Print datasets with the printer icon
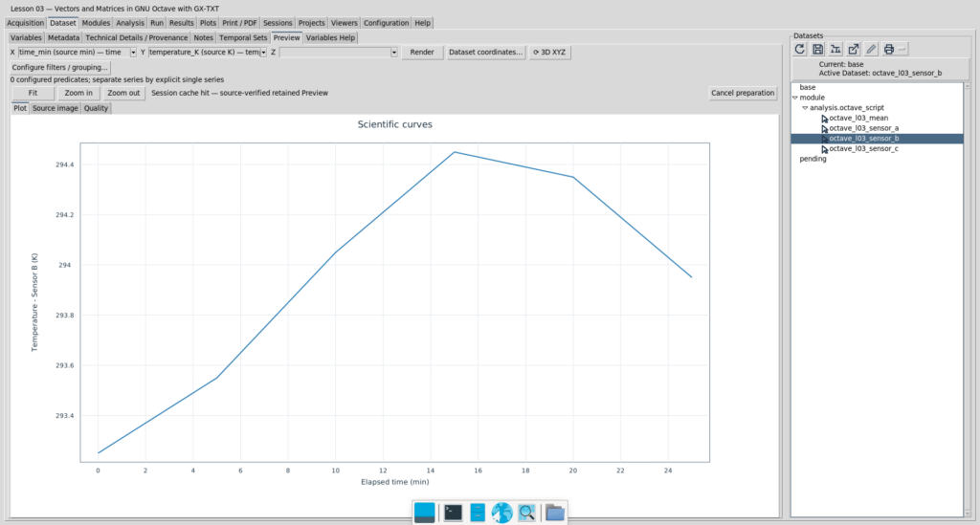Screen dimensions: 980x525 click(x=889, y=50)
